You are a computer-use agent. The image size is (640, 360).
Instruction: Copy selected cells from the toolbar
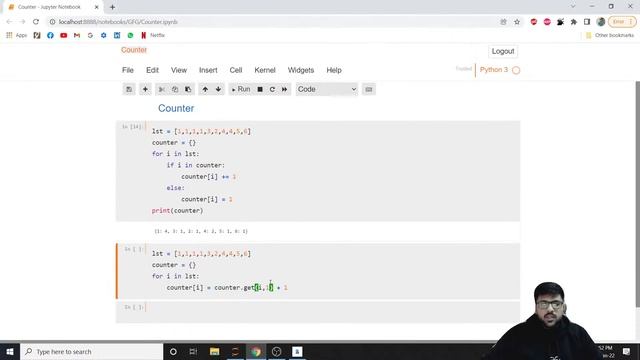pos(175,89)
